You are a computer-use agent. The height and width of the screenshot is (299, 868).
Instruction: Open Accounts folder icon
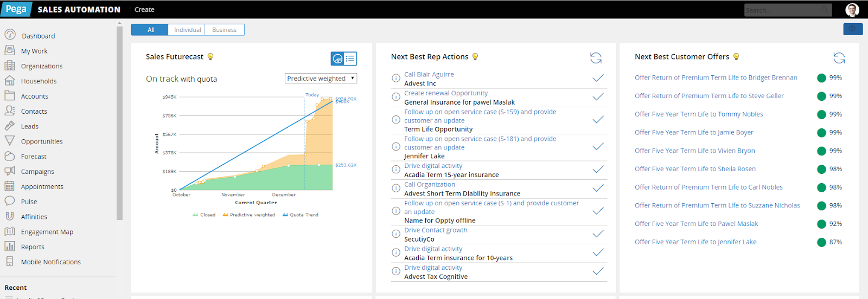[10, 96]
